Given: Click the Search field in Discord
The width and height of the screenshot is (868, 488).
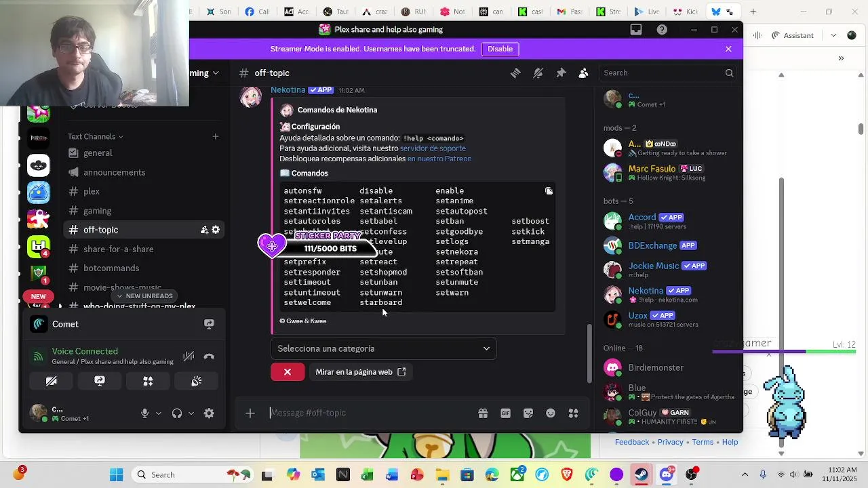Looking at the screenshot, I should coord(667,73).
